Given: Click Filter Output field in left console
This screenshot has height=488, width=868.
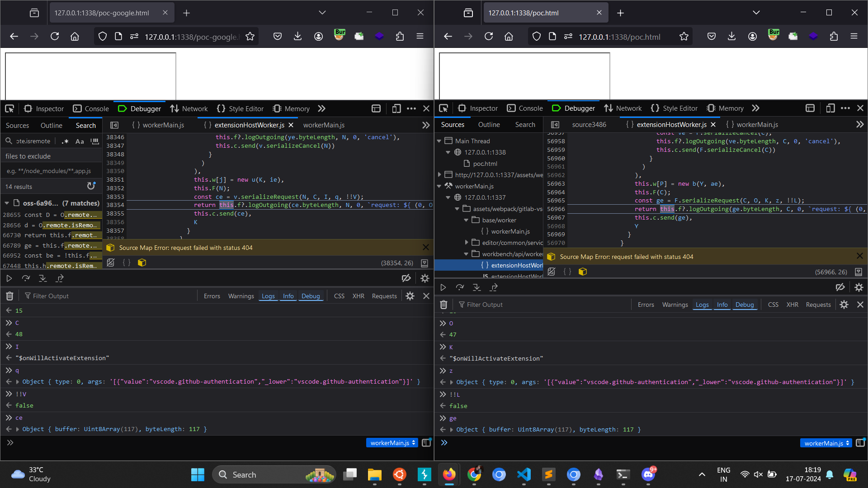Looking at the screenshot, I should (108, 296).
